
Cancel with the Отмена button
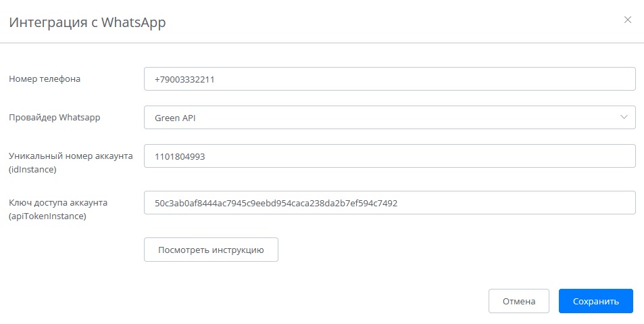click(518, 301)
